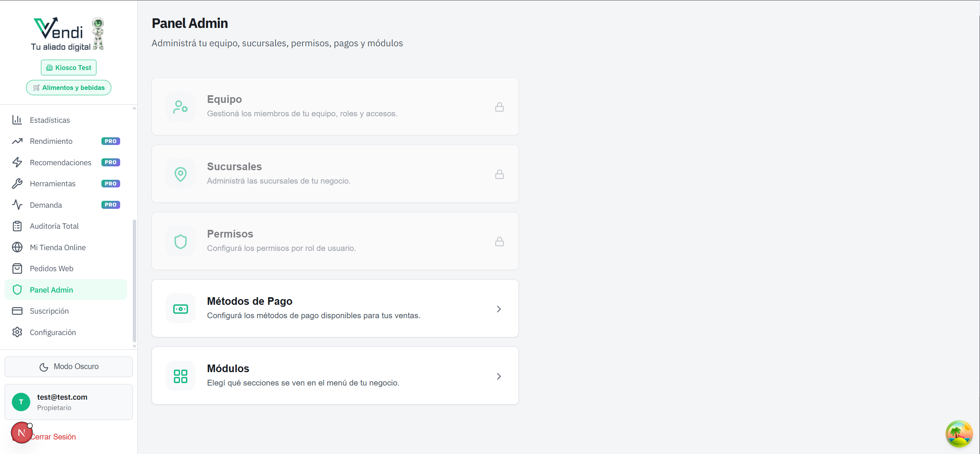
Task: Click the red N notification badge
Action: coord(21,433)
